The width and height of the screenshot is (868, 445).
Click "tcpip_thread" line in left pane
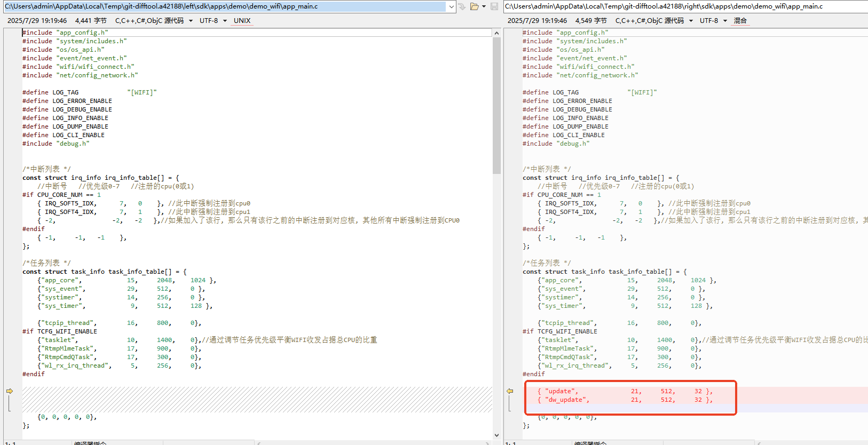tap(119, 323)
